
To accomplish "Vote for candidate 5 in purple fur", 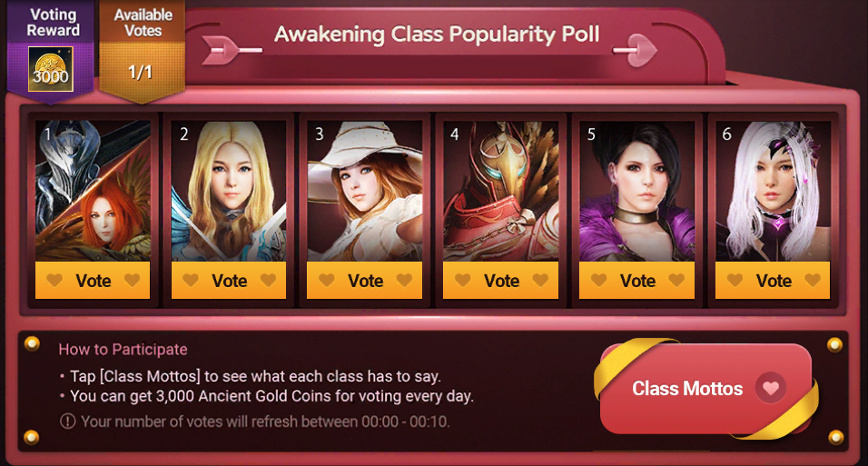I will pyautogui.click(x=636, y=281).
